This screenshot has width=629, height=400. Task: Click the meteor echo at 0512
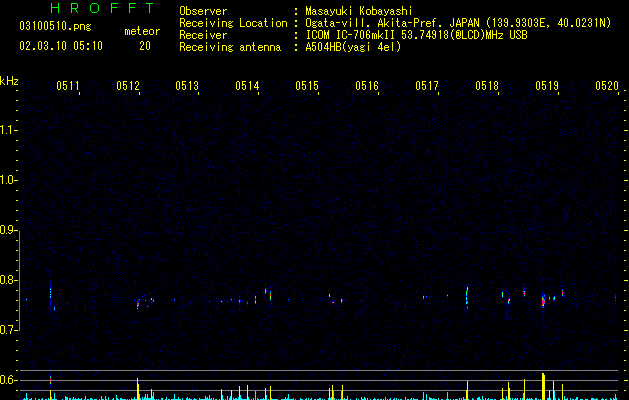[138, 304]
